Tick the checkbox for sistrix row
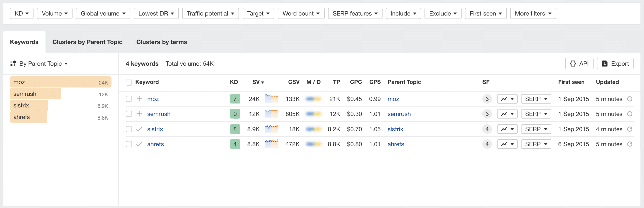Viewport: 644px width, 208px height. 129,129
